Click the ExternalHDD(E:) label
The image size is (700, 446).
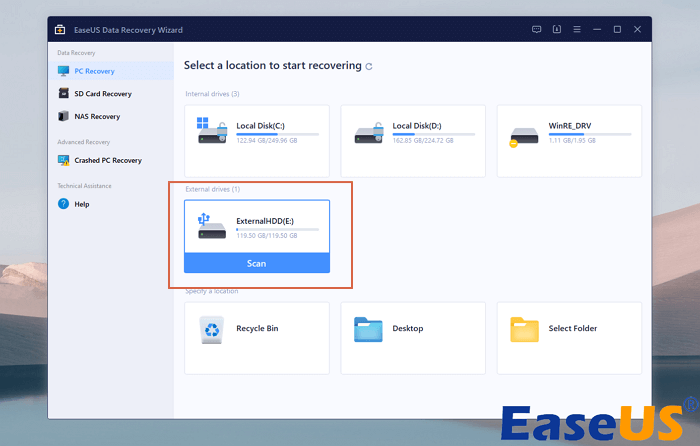265,221
